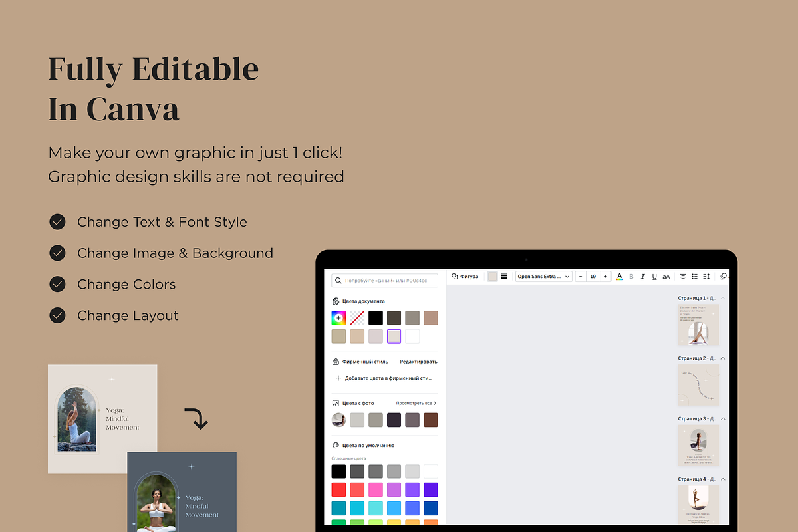
Task: Click the Сплошные цвета label
Action: [348, 458]
